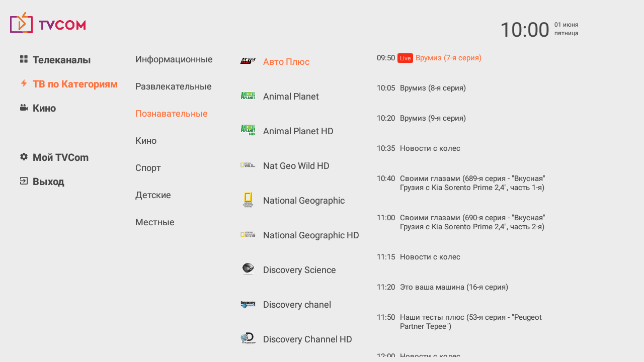Select the Познавательные category

[172, 114]
